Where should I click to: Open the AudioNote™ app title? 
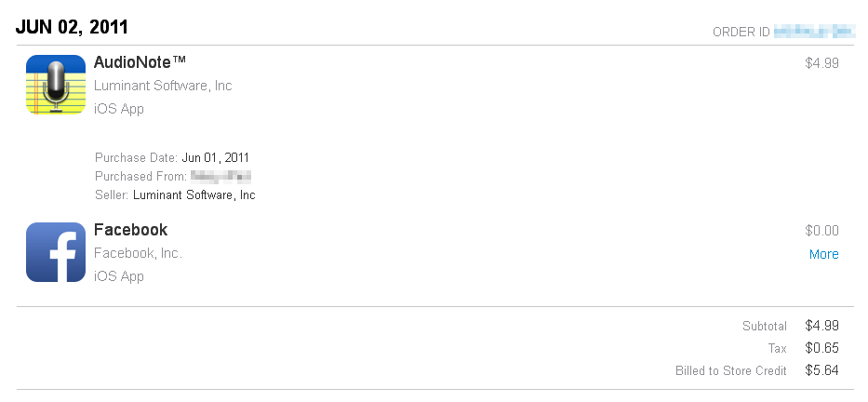[x=140, y=62]
